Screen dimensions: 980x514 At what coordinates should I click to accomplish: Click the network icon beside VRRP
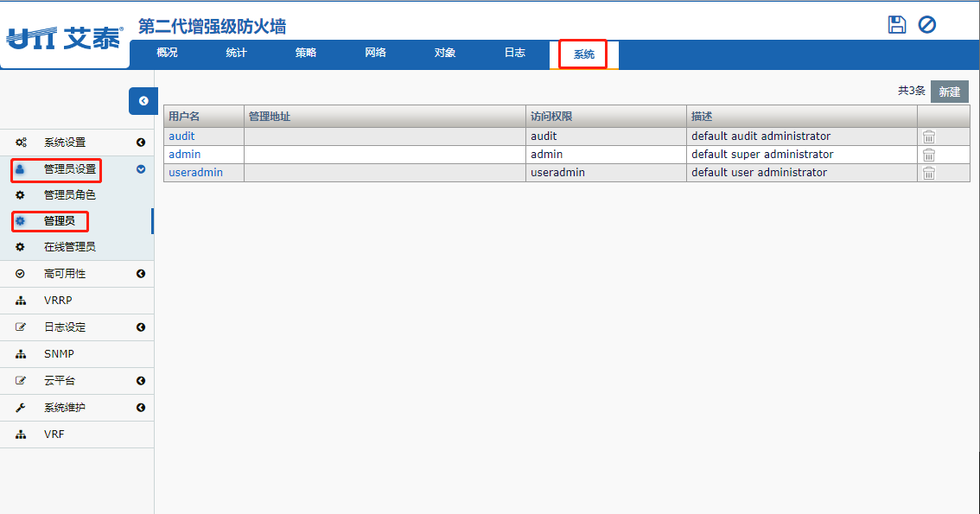[x=21, y=301]
